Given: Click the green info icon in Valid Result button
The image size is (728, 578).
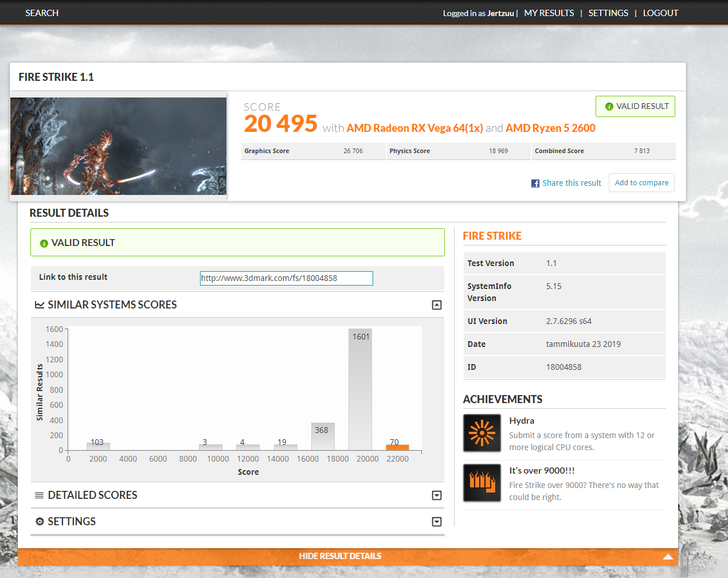Looking at the screenshot, I should coord(609,107).
